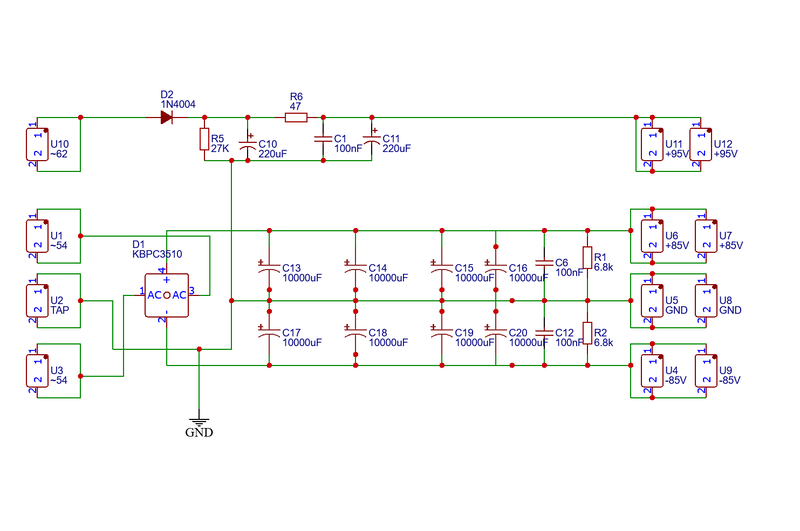Select the D2 1N4004 diode symbol
Screen dimensions: 800x531
(166, 117)
